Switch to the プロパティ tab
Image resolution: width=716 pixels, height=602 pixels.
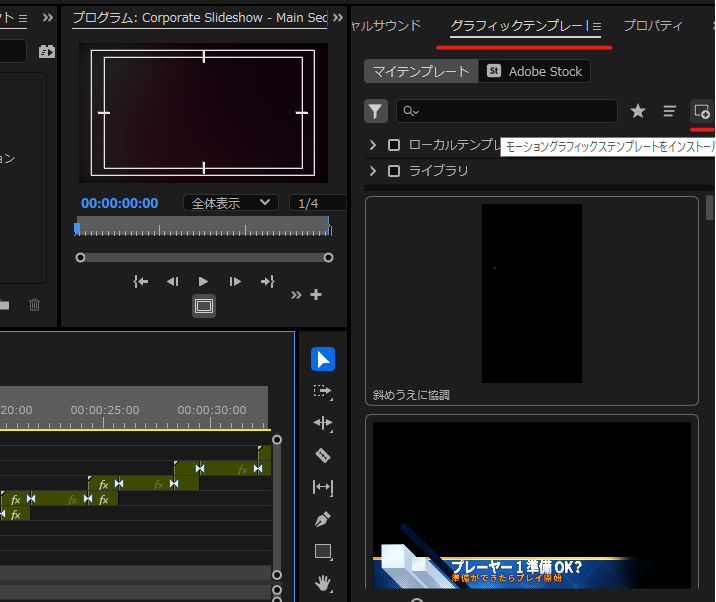(x=652, y=26)
